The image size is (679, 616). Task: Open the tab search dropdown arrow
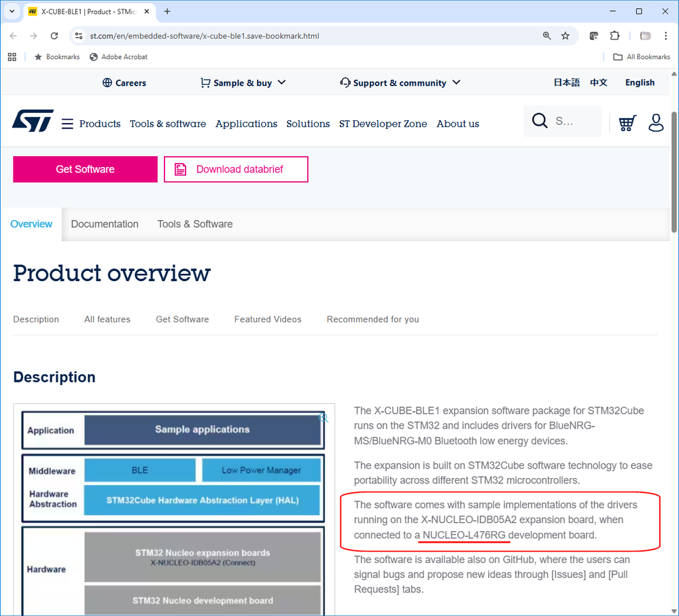click(x=12, y=12)
